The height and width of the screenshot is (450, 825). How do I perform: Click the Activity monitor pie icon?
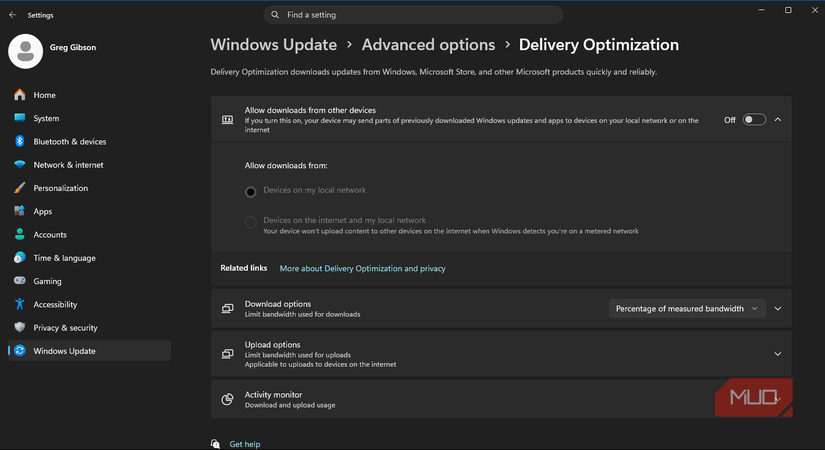227,399
